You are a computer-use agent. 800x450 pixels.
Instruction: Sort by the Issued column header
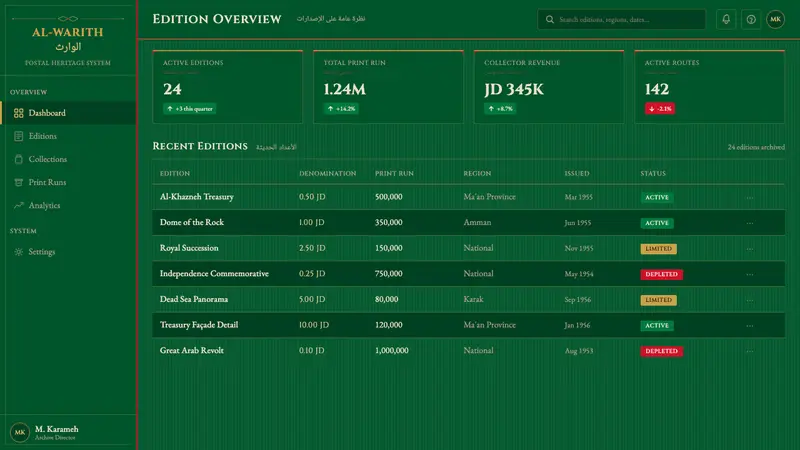coord(577,173)
